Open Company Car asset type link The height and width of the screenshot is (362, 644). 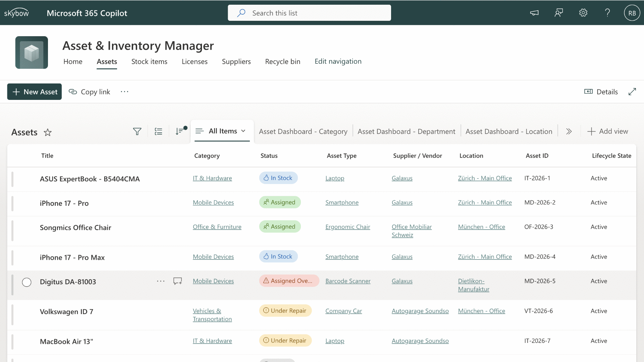(343, 311)
